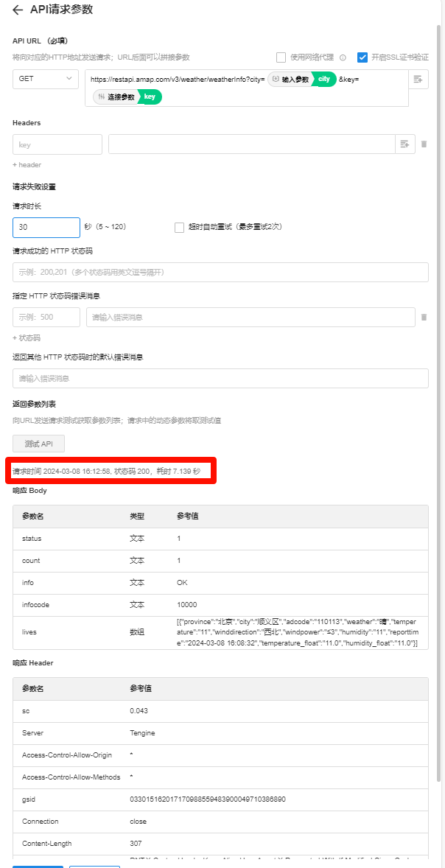Viewport: 445px width, 868px height.
Task: Delete the header row with the trash icon
Action: [424, 144]
